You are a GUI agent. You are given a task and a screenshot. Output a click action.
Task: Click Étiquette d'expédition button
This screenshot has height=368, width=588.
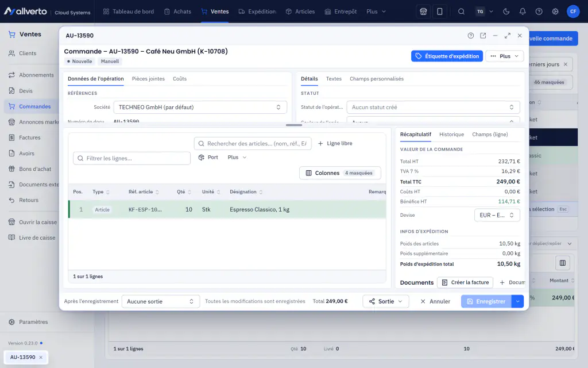447,56
